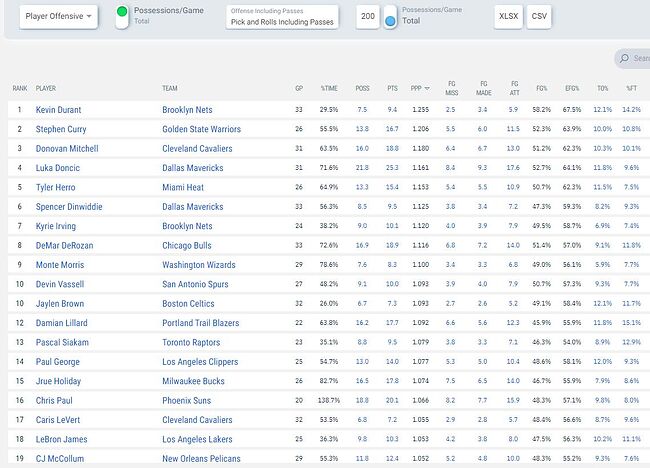The height and width of the screenshot is (468, 650).
Task: Open Donovan Mitchell player link
Action: [x=67, y=148]
